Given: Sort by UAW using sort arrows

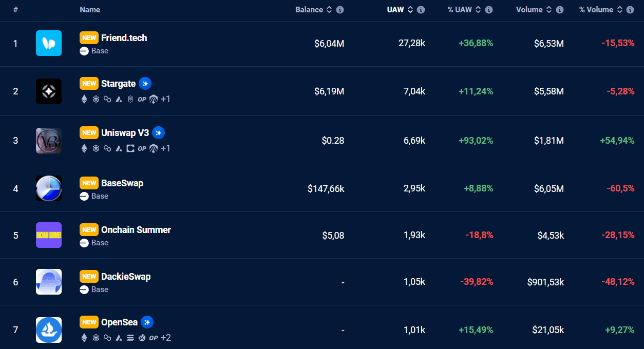Looking at the screenshot, I should coord(410,10).
